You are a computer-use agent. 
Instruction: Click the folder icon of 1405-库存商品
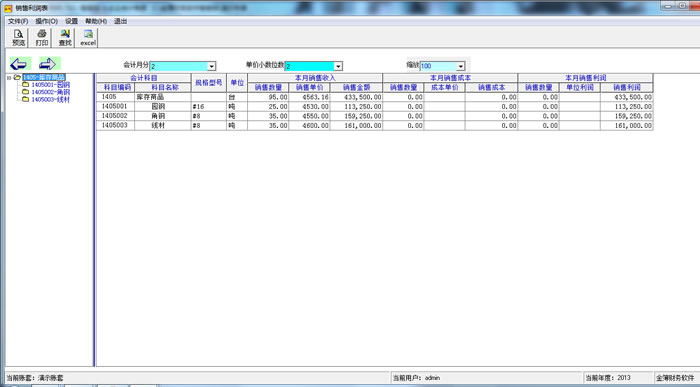point(17,77)
